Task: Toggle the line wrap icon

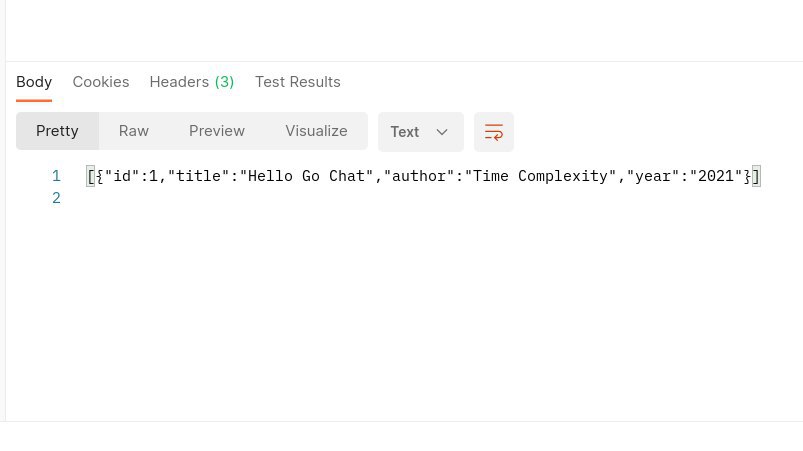Action: click(x=493, y=132)
